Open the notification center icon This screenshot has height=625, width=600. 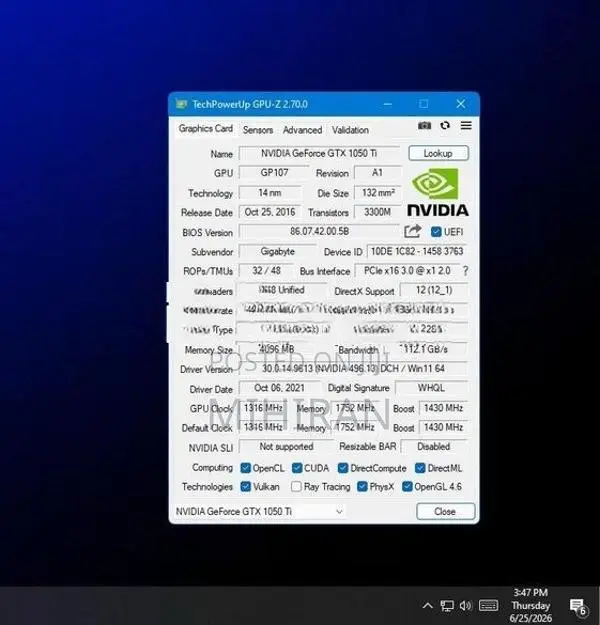[578, 606]
